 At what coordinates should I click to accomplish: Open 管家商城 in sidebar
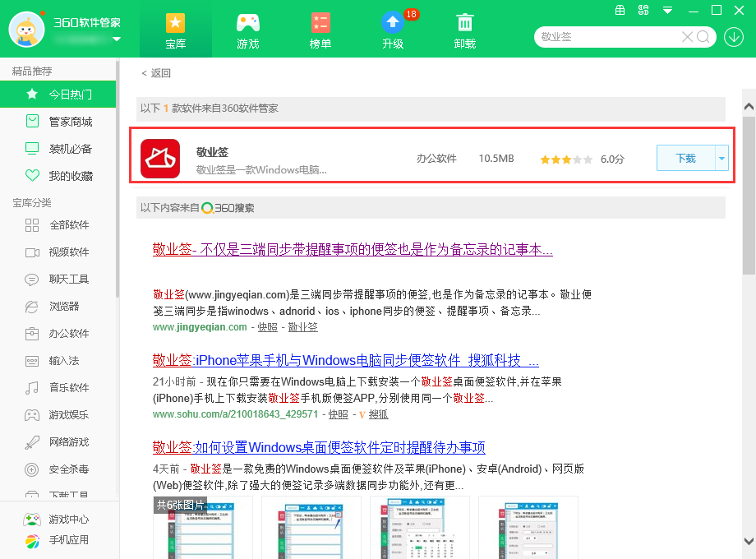(58, 122)
